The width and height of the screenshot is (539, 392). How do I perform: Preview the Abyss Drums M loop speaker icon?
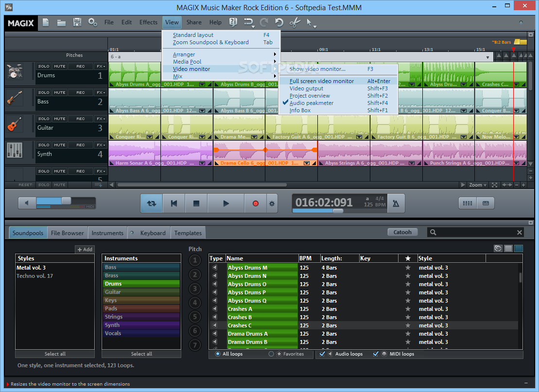pos(215,267)
